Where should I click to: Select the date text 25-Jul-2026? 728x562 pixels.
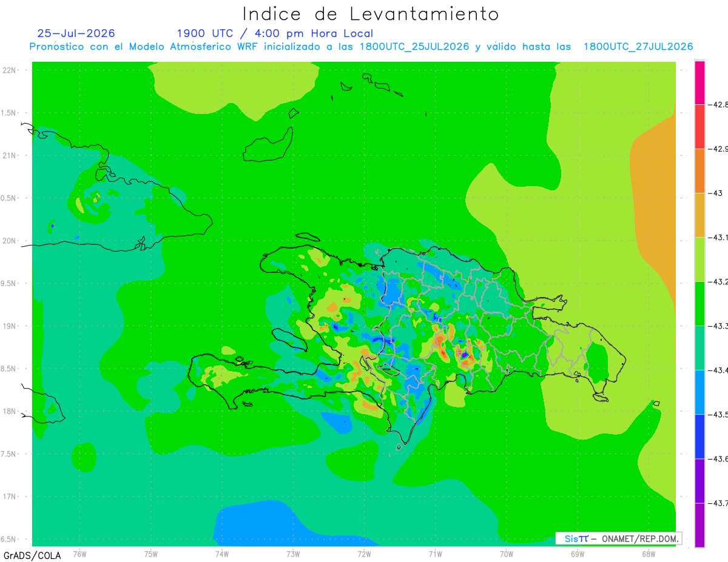point(76,33)
